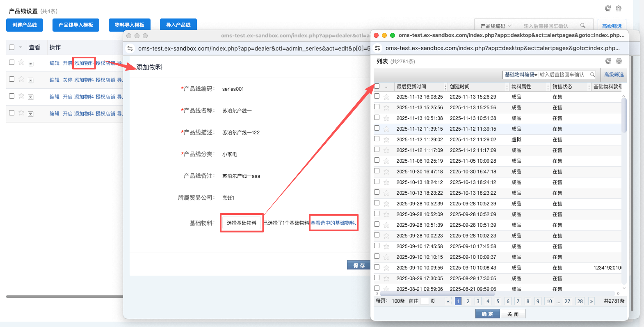Jump to page 10 of 列表
Image resolution: width=644 pixels, height=327 pixels.
[549, 301]
